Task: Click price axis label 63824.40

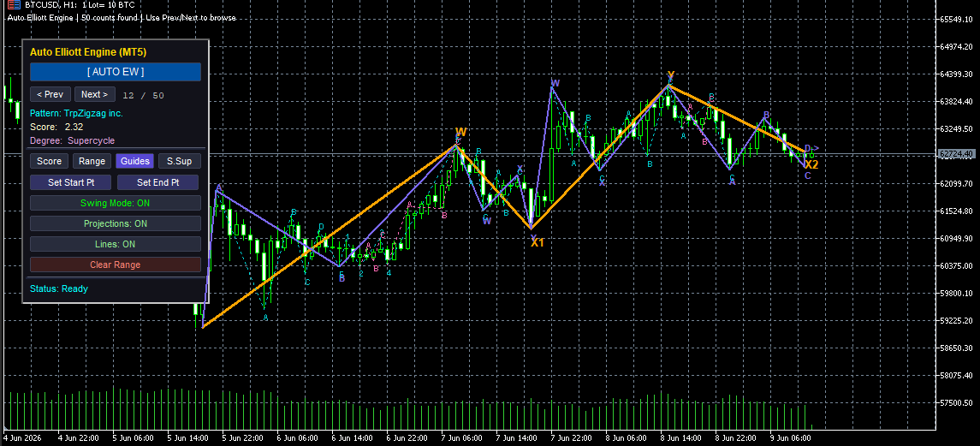Action: (x=957, y=101)
